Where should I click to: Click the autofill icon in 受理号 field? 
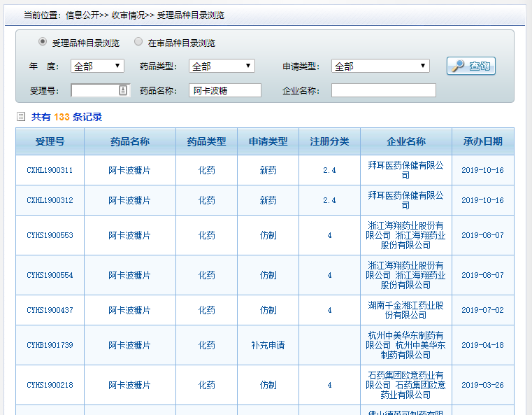[x=123, y=90]
